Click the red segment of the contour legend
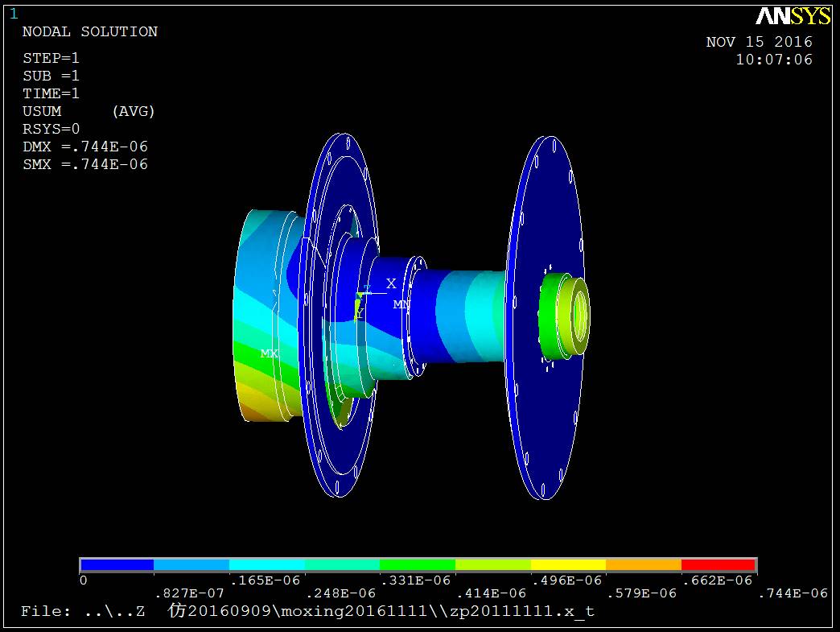 [x=718, y=564]
